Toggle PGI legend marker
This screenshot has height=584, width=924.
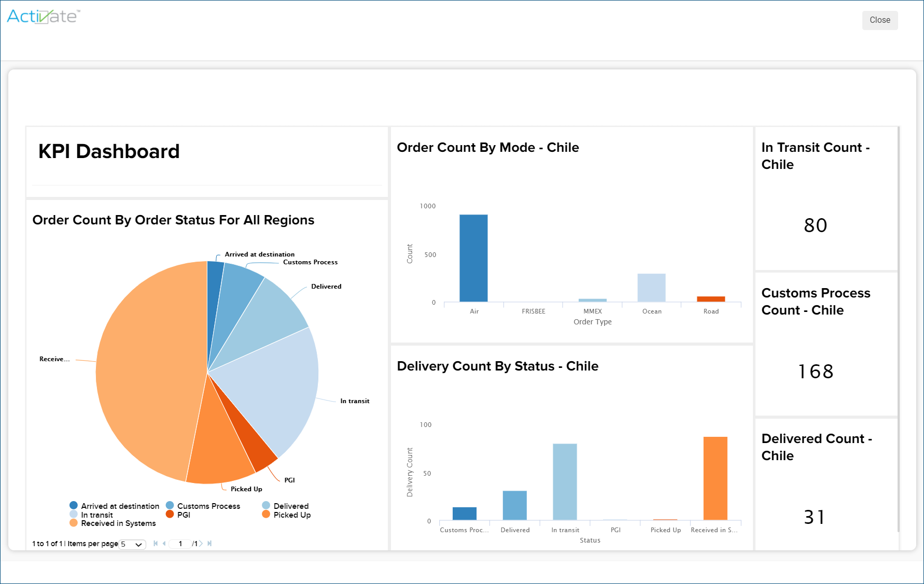tap(170, 514)
